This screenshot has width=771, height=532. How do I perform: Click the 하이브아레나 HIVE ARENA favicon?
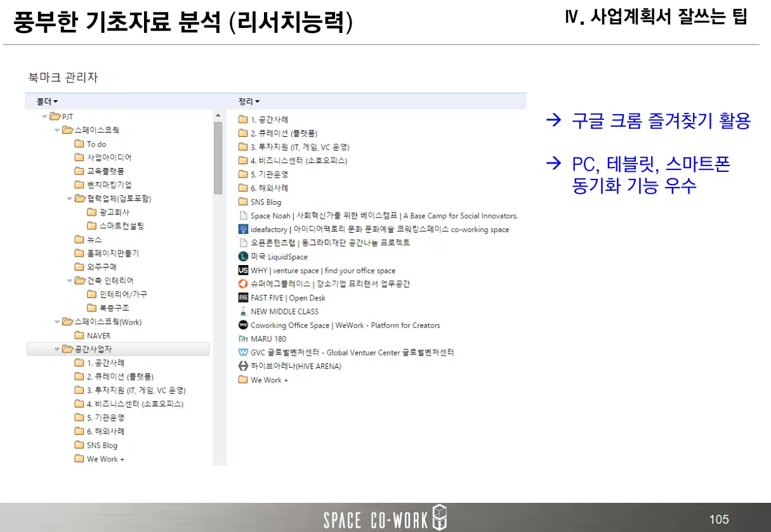(242, 367)
